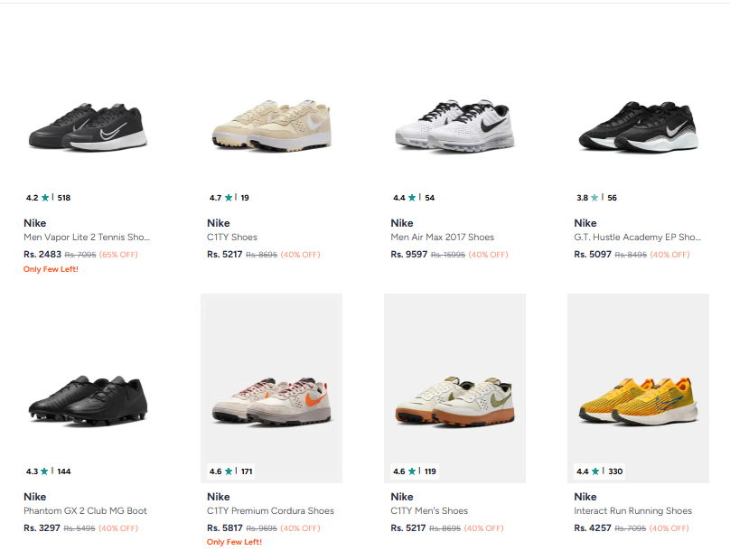
Task: Open the black Vapor Lite 2 tennis shoe image
Action: coord(88,126)
